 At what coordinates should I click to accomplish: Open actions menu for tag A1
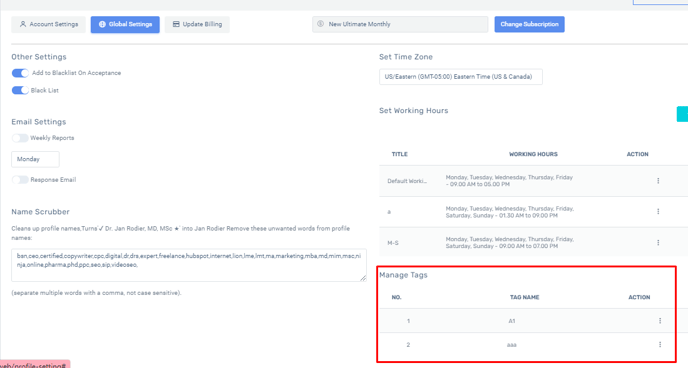pos(660,321)
